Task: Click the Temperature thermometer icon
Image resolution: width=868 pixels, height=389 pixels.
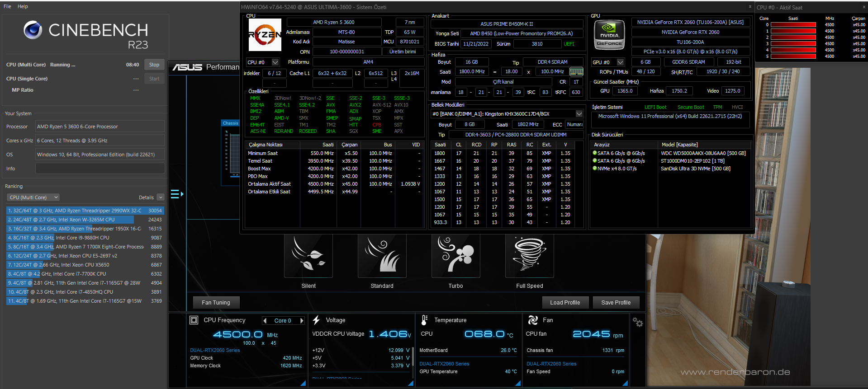Action: click(424, 320)
